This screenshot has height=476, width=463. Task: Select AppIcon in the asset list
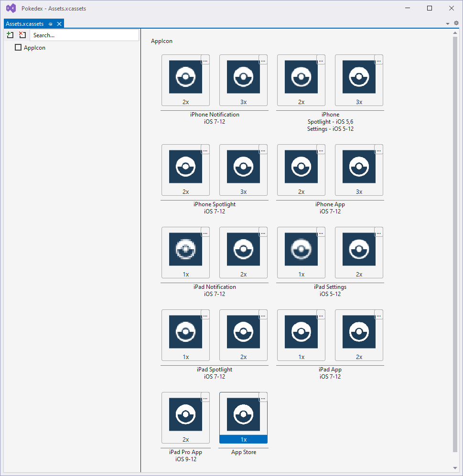[34, 48]
